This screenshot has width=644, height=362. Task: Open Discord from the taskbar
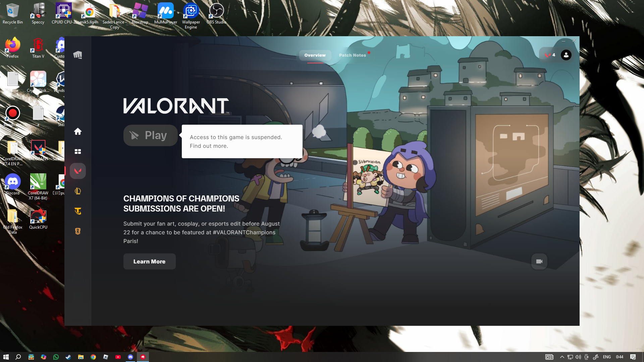tap(130, 357)
